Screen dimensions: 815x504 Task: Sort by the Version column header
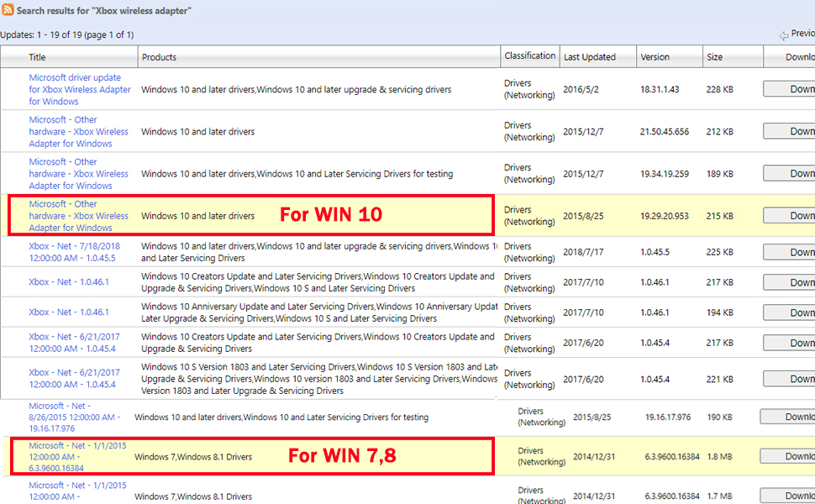[655, 57]
